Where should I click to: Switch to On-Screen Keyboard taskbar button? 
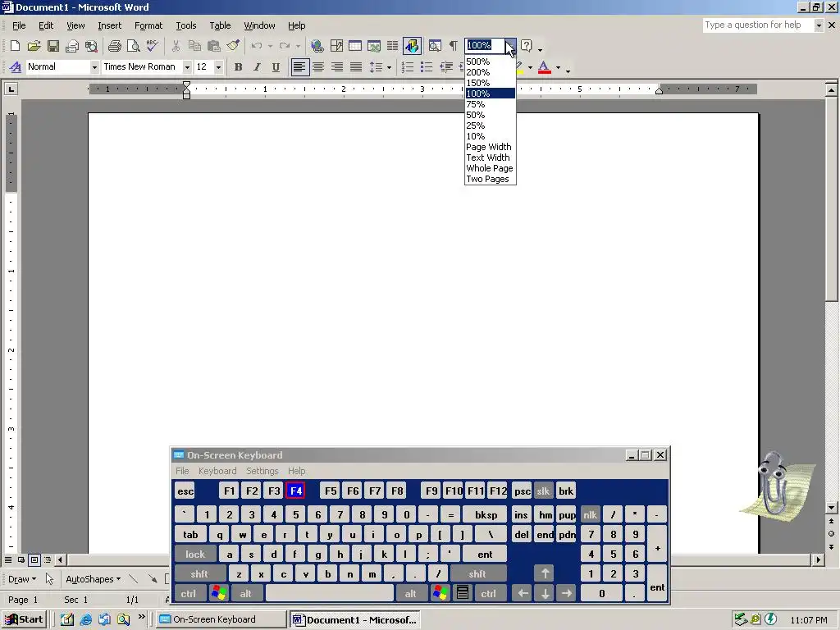point(221,619)
